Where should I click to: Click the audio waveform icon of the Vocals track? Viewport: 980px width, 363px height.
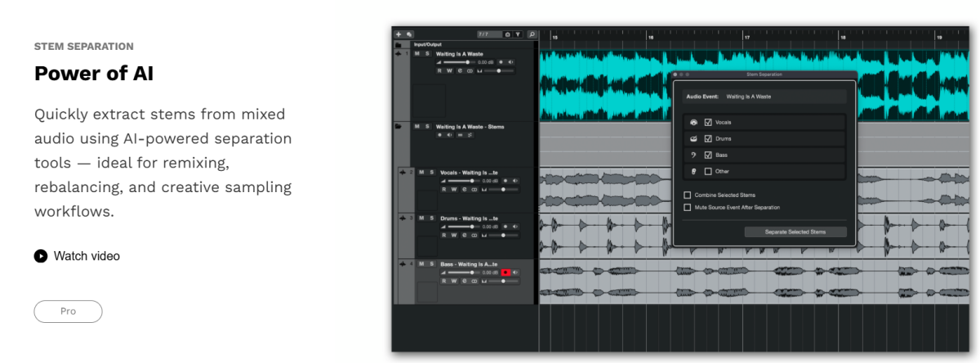coord(403,173)
